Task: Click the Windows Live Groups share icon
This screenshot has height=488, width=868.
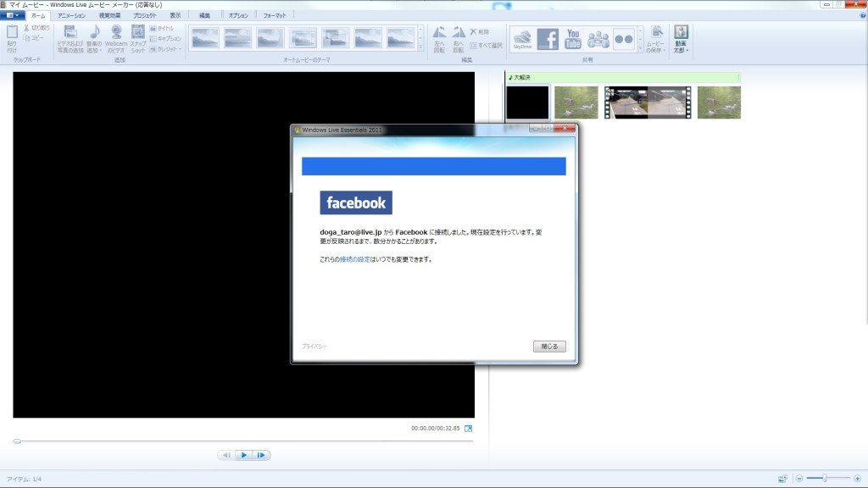Action: point(598,39)
